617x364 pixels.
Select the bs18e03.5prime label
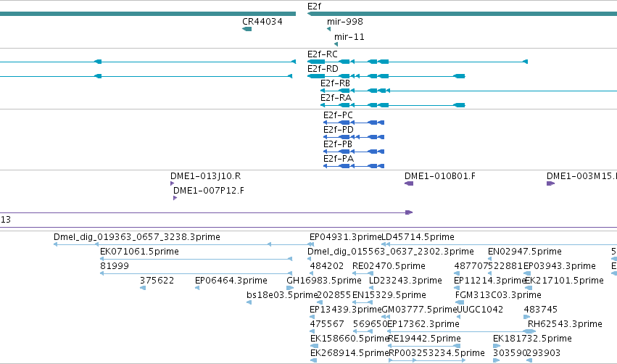[282, 296]
